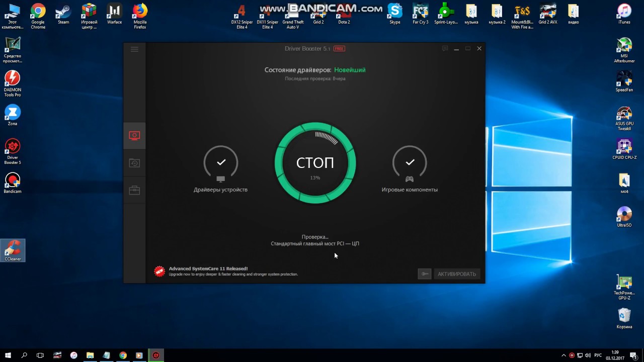Open Zona desktop shortcut
The image size is (644, 362).
coord(13,115)
